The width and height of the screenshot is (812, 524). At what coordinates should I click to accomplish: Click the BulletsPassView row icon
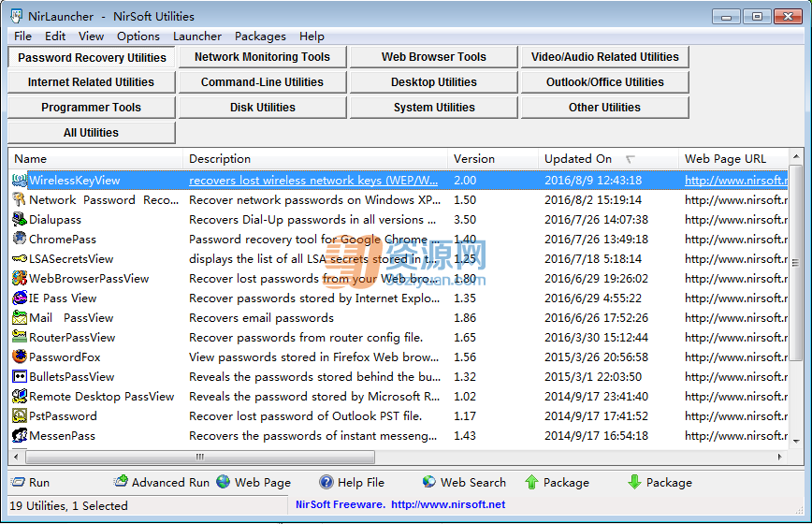pos(20,377)
